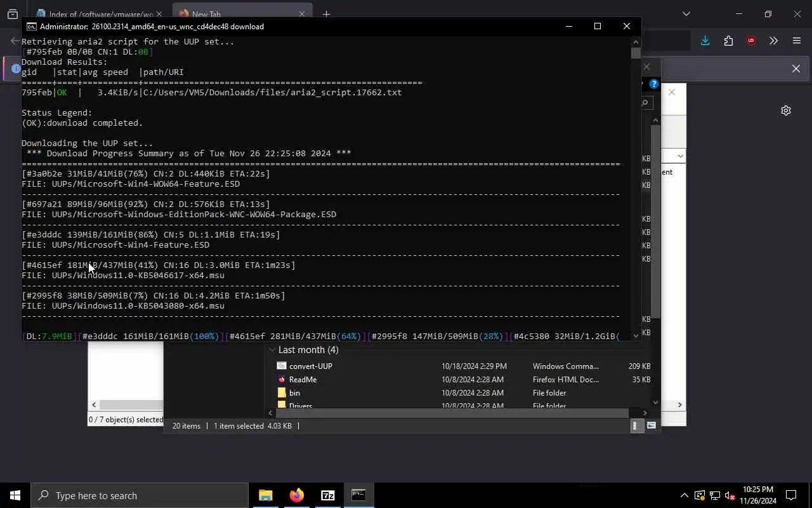Click the File Explorer search magnifier

pos(645,103)
